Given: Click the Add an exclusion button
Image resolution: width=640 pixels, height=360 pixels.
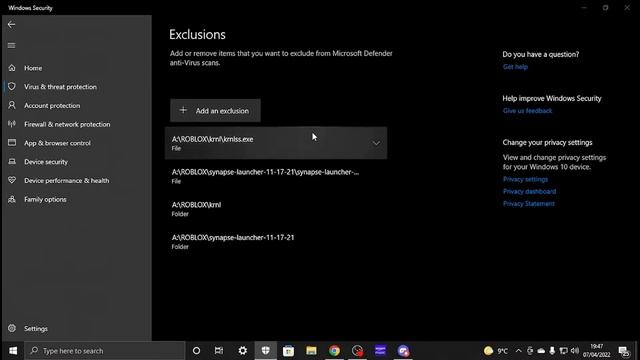Looking at the screenshot, I should [215, 110].
